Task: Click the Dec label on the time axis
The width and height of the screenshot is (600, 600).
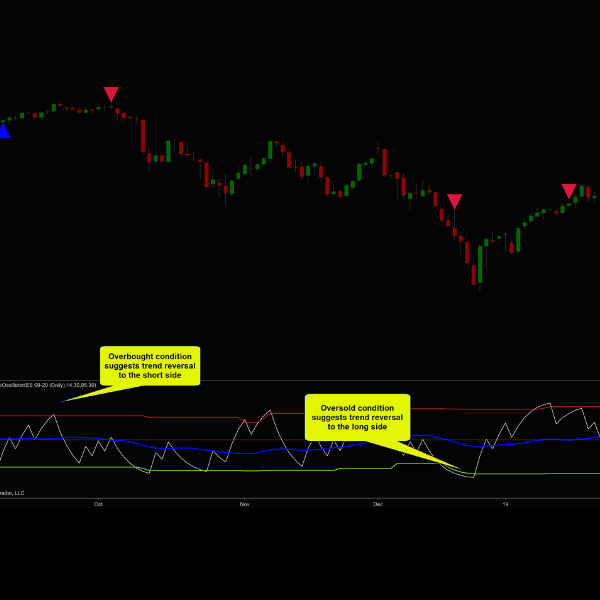Action: pyautogui.click(x=378, y=504)
